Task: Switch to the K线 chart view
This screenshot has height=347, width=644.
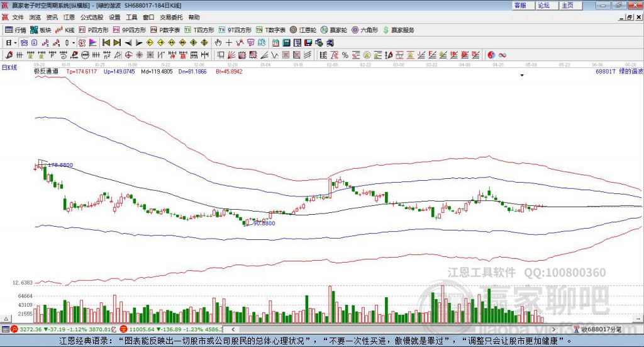Action: click(65, 30)
